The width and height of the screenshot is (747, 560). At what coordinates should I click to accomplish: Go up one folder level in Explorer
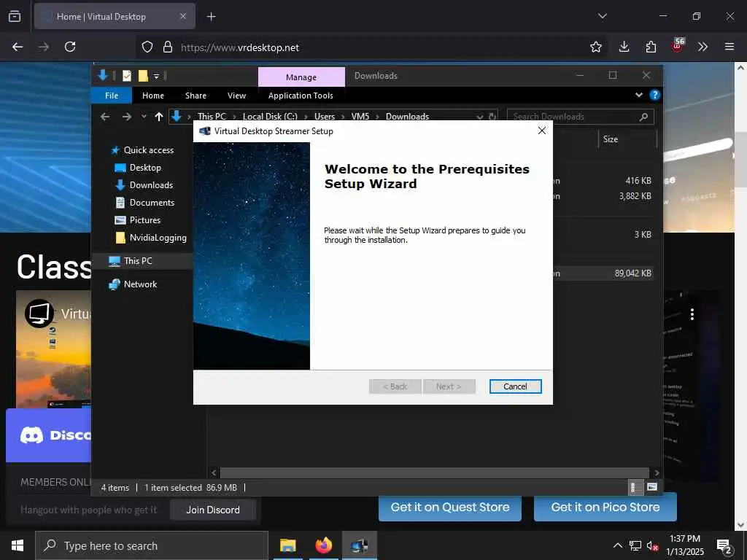tap(158, 117)
